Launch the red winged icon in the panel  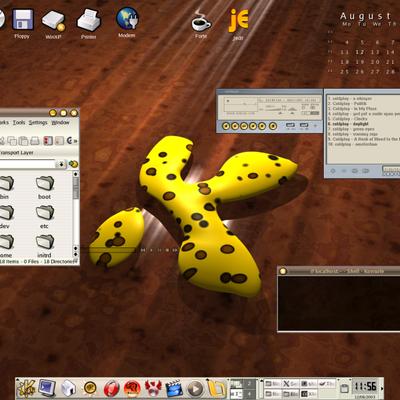153,389
